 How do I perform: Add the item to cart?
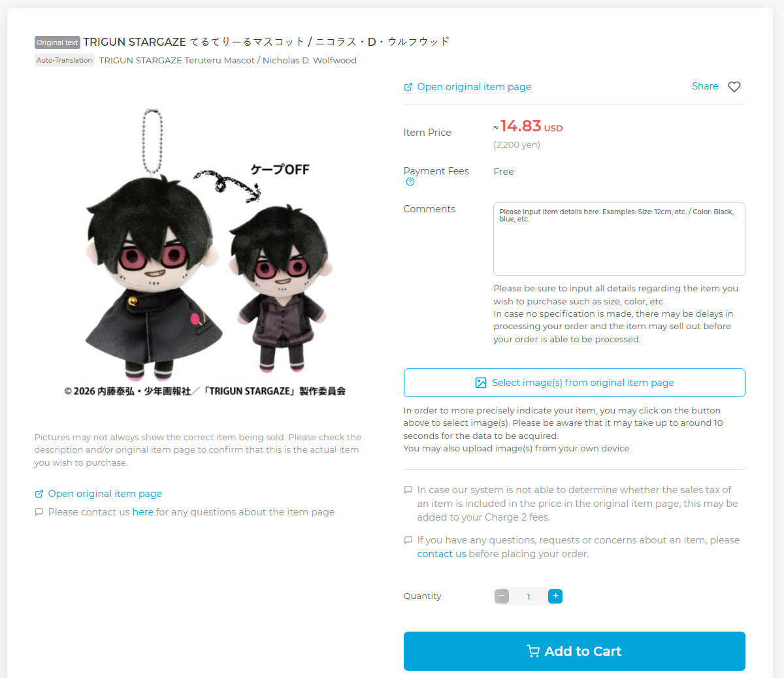(574, 651)
